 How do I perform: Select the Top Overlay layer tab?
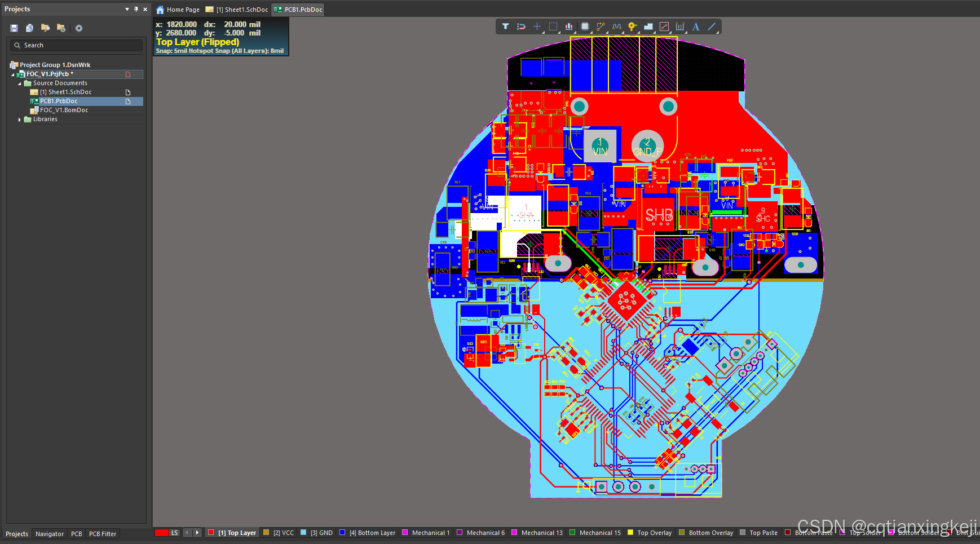[x=650, y=533]
